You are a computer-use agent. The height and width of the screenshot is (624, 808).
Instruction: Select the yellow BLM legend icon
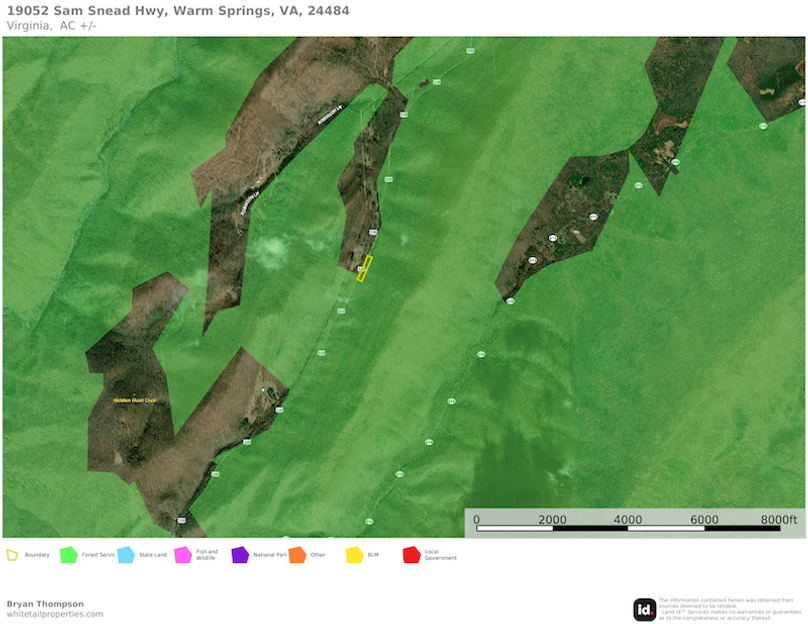(x=354, y=555)
